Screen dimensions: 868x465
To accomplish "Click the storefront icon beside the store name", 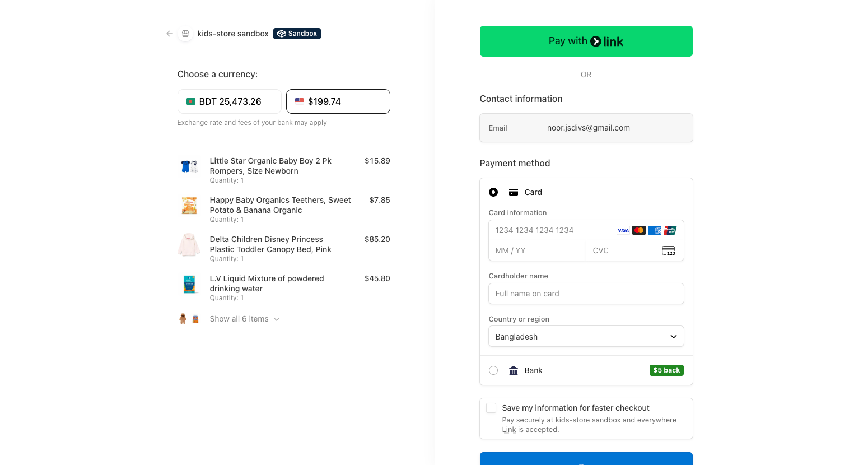I will [x=185, y=34].
